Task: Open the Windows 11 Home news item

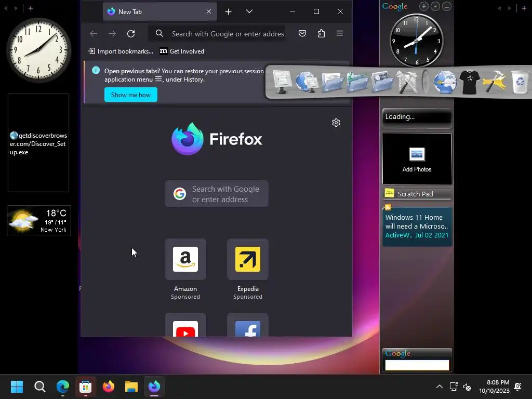Action: pyautogui.click(x=417, y=227)
